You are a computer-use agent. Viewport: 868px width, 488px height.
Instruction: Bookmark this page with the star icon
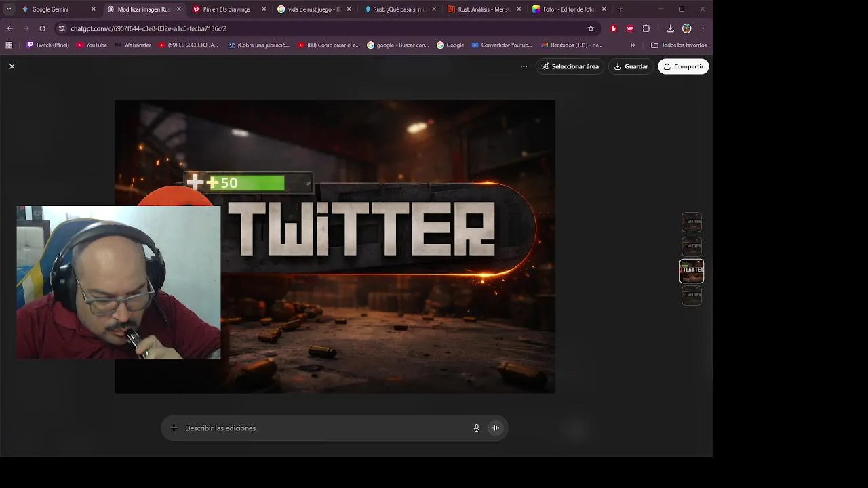click(591, 28)
